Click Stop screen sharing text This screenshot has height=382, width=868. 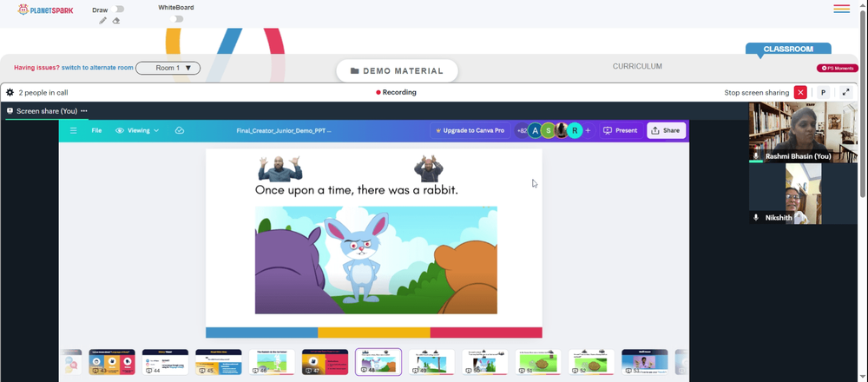tap(757, 92)
